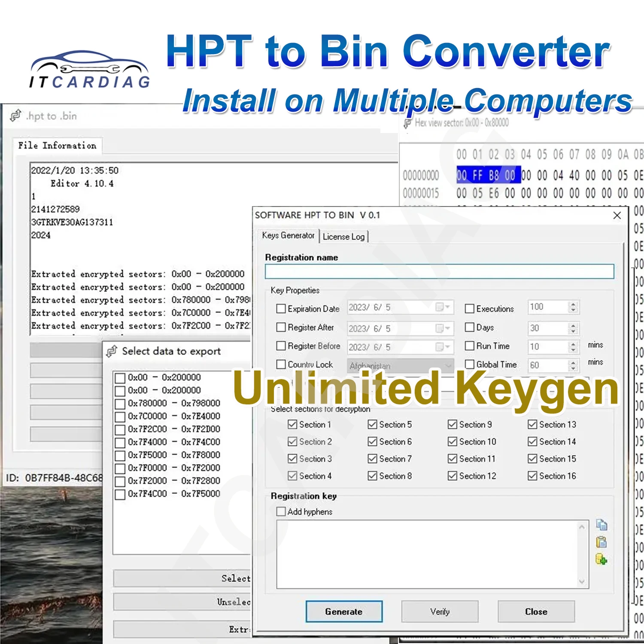
Task: Tick the Register After checkbox
Action: tap(281, 327)
